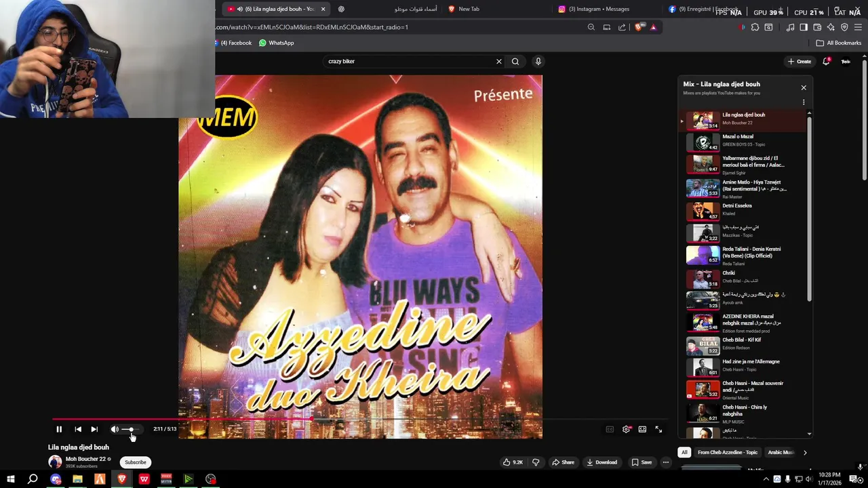Select the Arabic Music filter chip
Screen dimensions: 868x488
(x=781, y=452)
